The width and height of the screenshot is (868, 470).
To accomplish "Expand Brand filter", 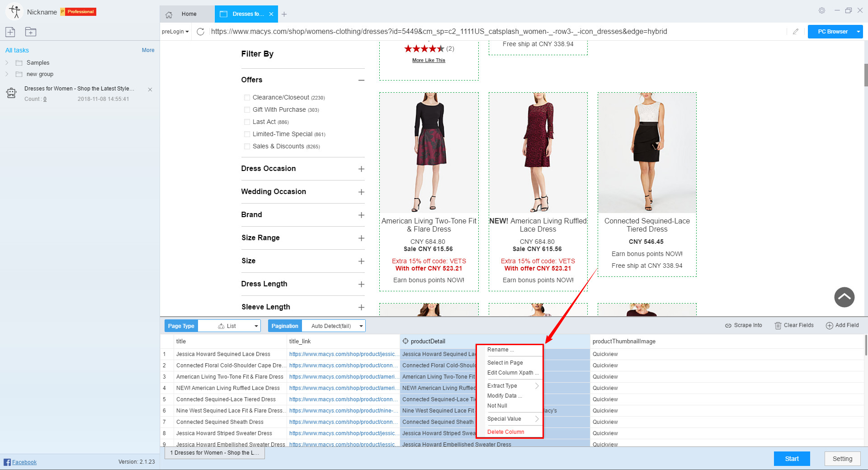I will pos(361,215).
